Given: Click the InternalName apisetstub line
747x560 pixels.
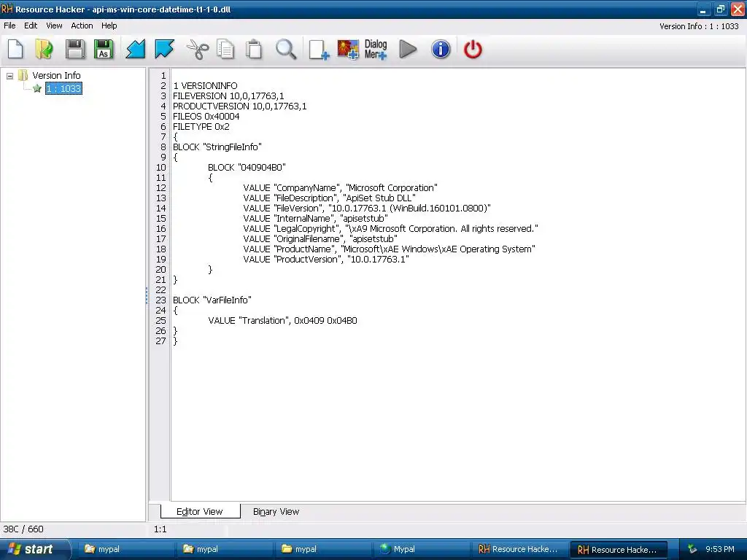Looking at the screenshot, I should pos(315,219).
